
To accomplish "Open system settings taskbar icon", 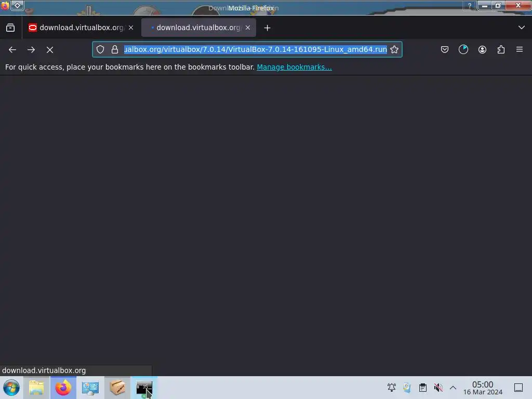I will [90, 388].
